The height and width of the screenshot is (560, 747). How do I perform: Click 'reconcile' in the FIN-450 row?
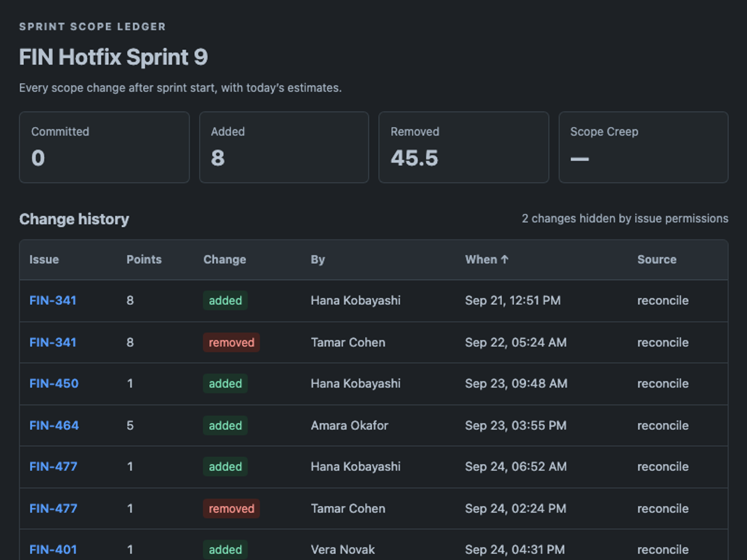(663, 383)
